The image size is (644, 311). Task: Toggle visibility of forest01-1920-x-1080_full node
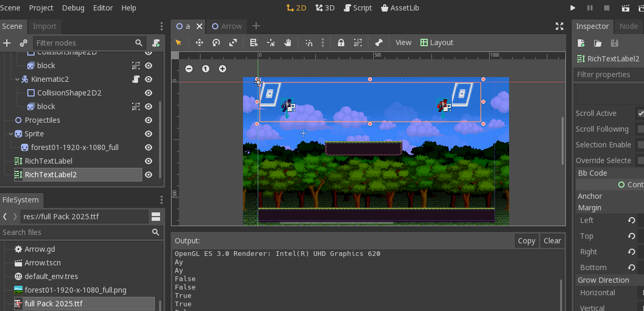149,147
